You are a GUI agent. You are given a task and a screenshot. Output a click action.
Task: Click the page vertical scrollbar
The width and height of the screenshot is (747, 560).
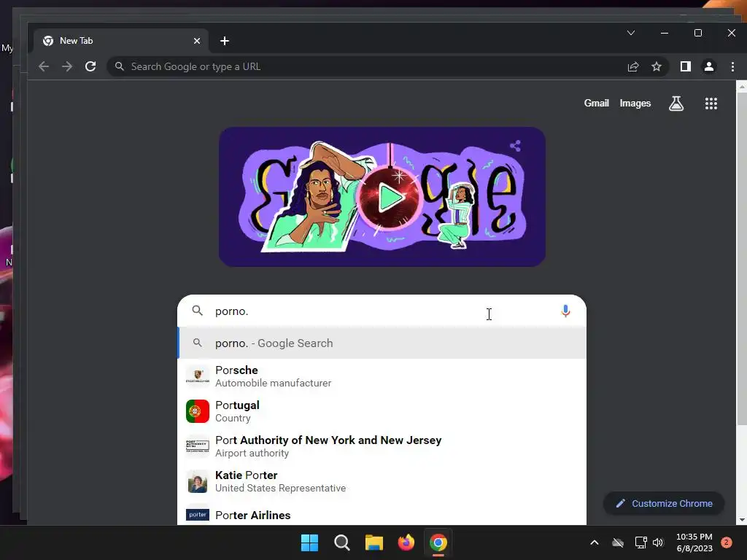tap(741, 257)
